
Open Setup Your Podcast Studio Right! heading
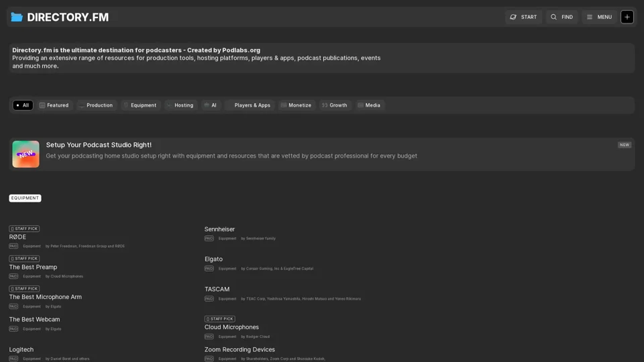click(99, 145)
